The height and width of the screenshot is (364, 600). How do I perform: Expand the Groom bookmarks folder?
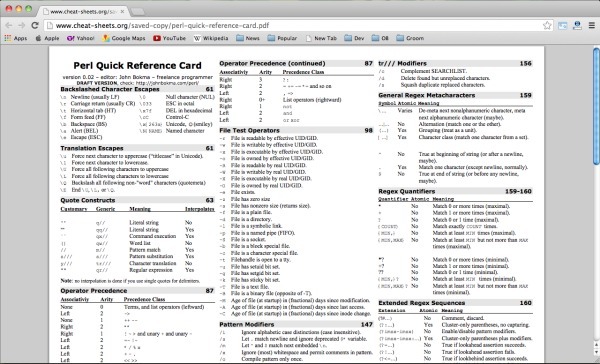click(x=410, y=38)
